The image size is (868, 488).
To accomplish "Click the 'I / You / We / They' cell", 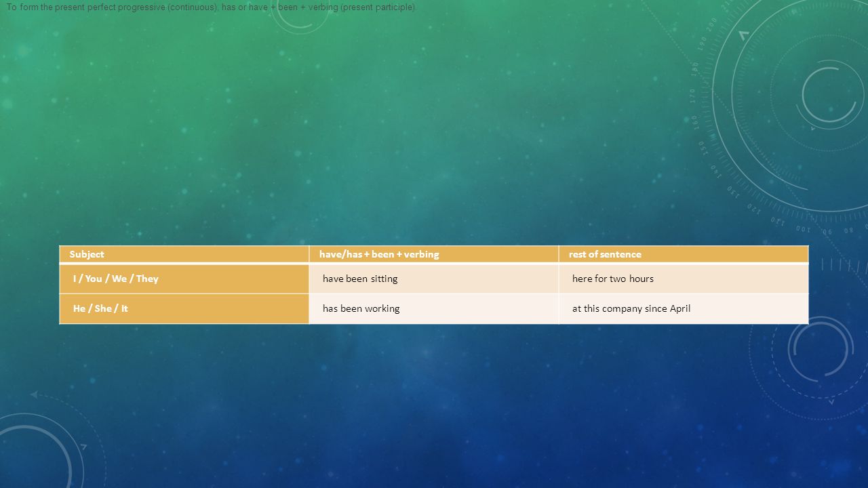I will pyautogui.click(x=184, y=279).
